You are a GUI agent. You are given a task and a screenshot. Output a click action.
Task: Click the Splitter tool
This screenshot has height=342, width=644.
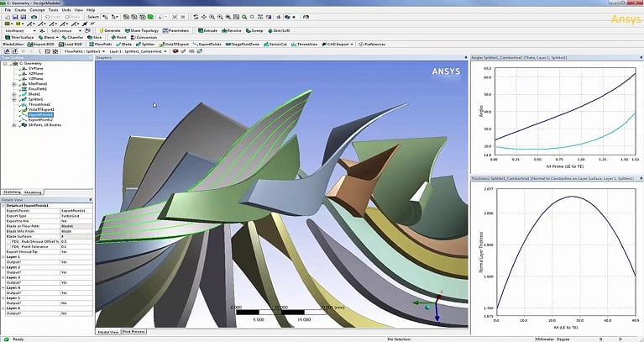(145, 44)
